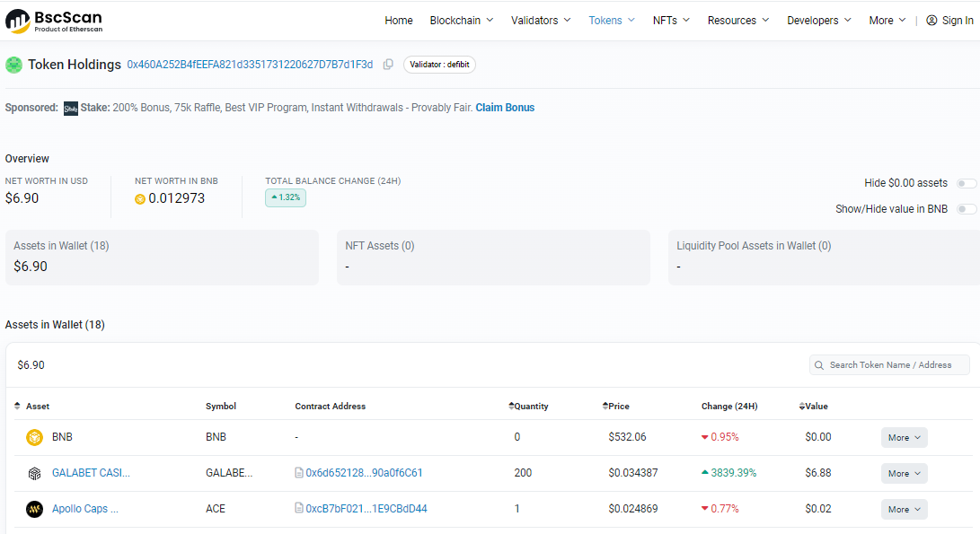Image resolution: width=980 pixels, height=534 pixels.
Task: Open the NFTs navigation menu
Action: point(671,21)
